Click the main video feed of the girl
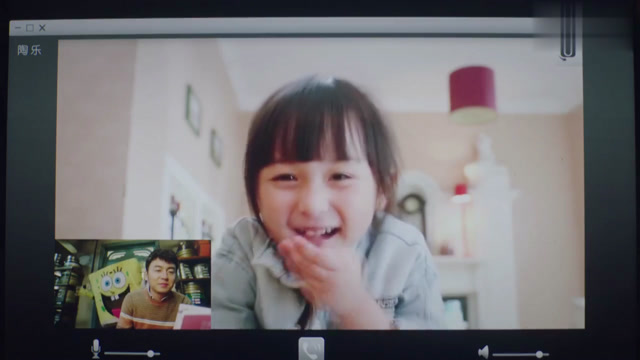Viewport: 640px width, 360px height. pyautogui.click(x=320, y=184)
